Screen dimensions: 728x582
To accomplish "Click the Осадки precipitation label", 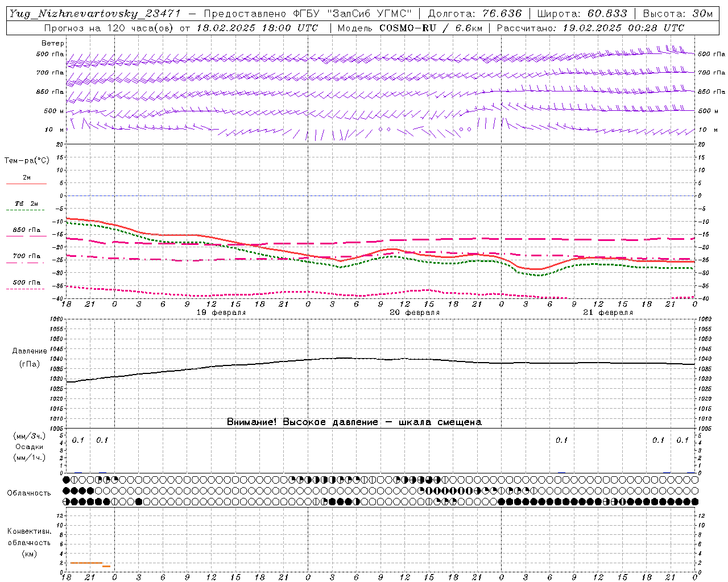I will (30, 447).
